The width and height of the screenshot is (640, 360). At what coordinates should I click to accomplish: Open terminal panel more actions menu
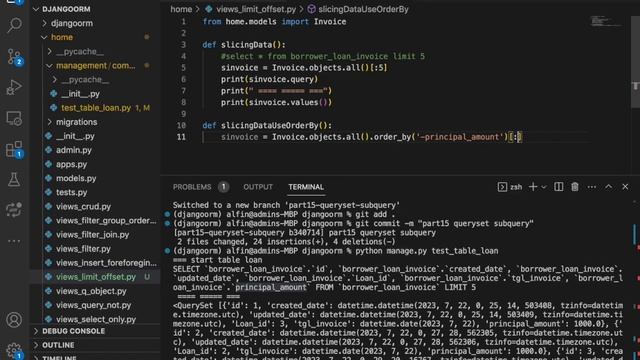click(591, 187)
